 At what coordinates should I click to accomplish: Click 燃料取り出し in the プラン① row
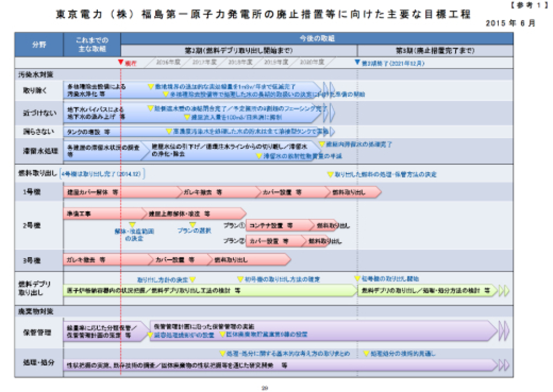pyautogui.click(x=333, y=226)
